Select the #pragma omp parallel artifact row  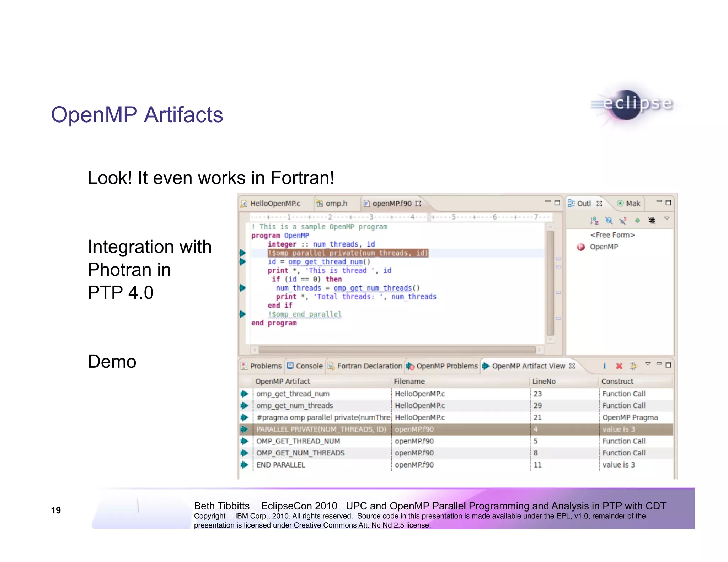(456, 417)
